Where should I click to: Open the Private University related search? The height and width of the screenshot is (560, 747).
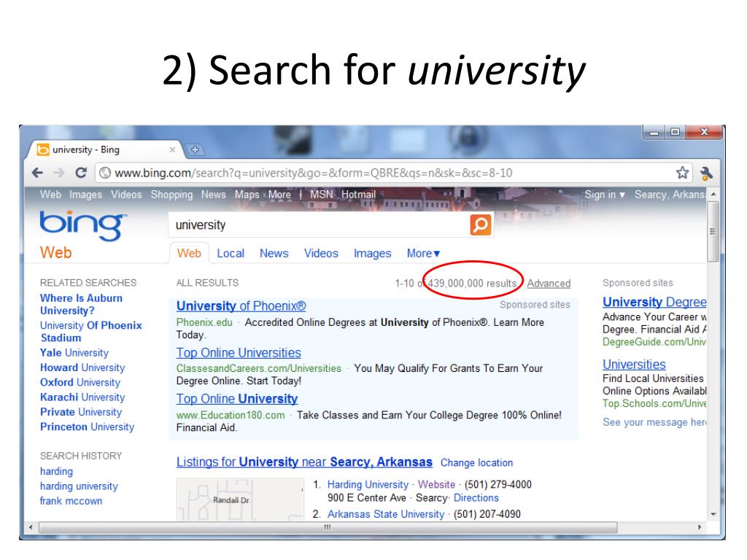pos(81,412)
